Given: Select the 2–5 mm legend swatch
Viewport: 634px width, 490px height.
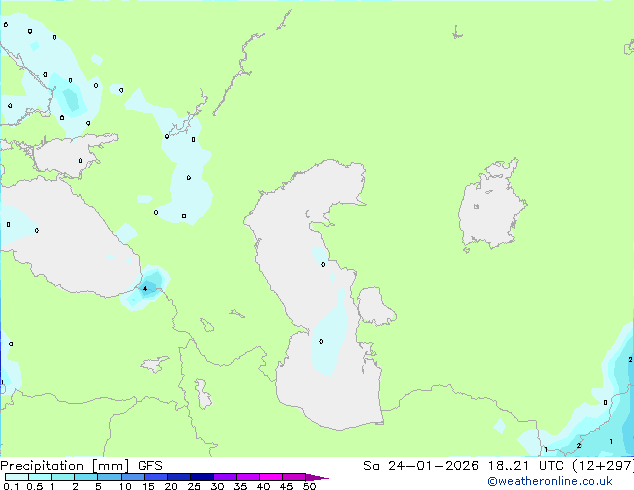Looking at the screenshot, I should click(86, 477).
